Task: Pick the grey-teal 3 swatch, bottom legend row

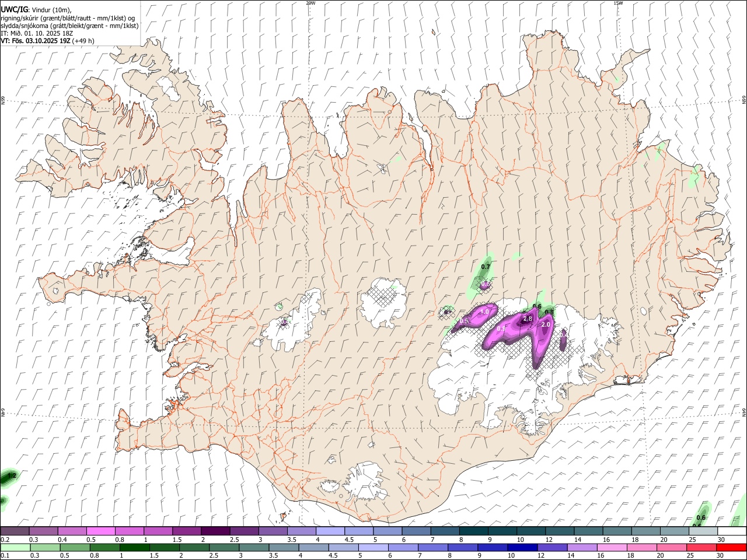Action: [x=253, y=547]
